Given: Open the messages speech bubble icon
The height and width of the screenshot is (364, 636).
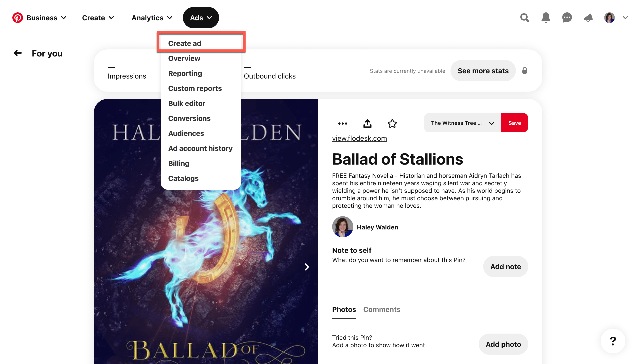Looking at the screenshot, I should pos(567,18).
